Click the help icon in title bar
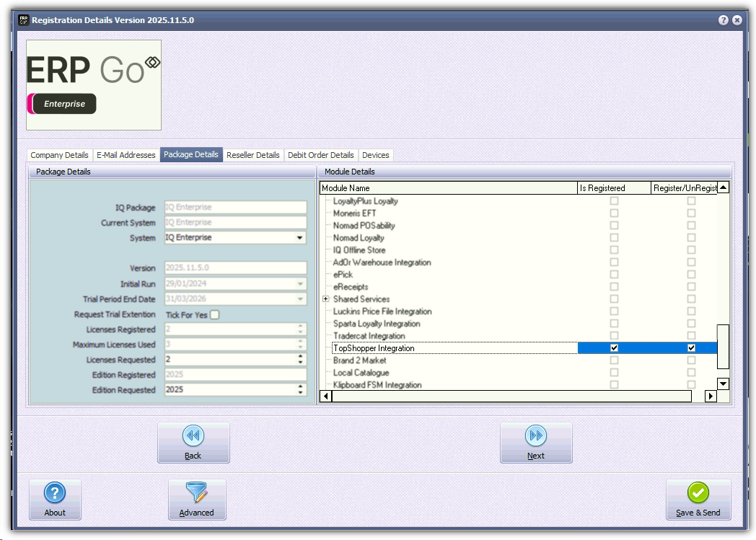The image size is (756, 540). tap(724, 20)
